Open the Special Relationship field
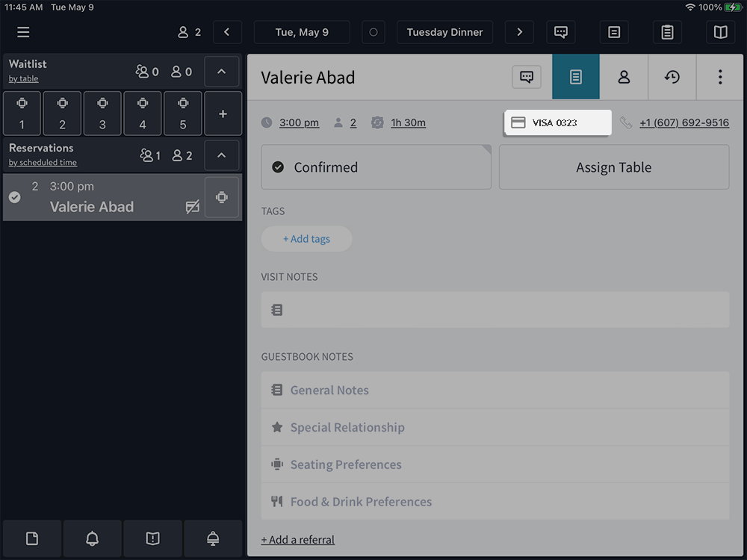 (495, 427)
